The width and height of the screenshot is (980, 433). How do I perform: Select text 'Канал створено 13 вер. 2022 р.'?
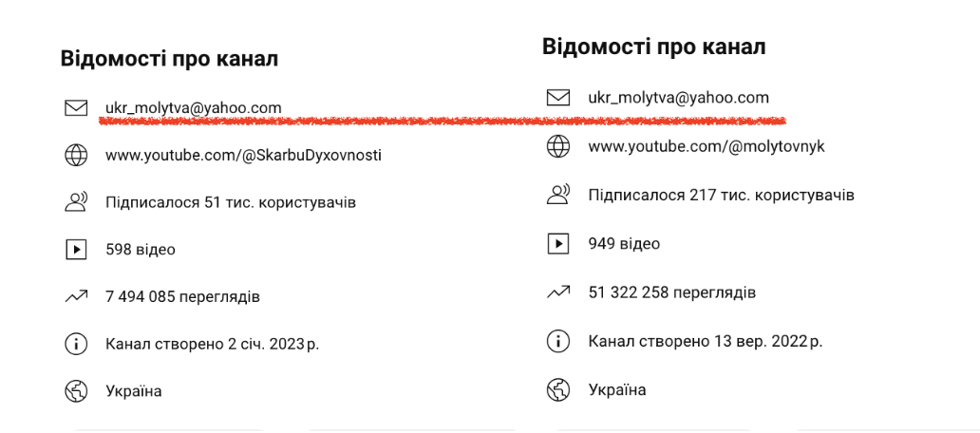tap(705, 341)
